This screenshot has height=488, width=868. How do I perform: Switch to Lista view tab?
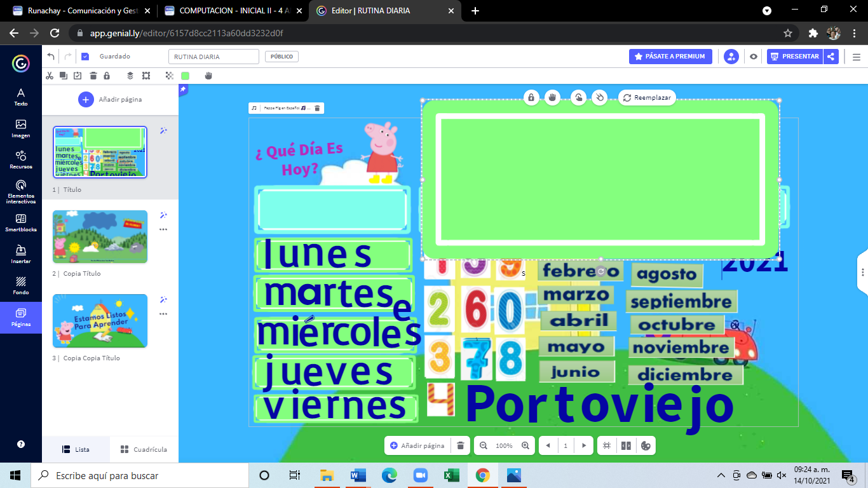[x=76, y=449]
